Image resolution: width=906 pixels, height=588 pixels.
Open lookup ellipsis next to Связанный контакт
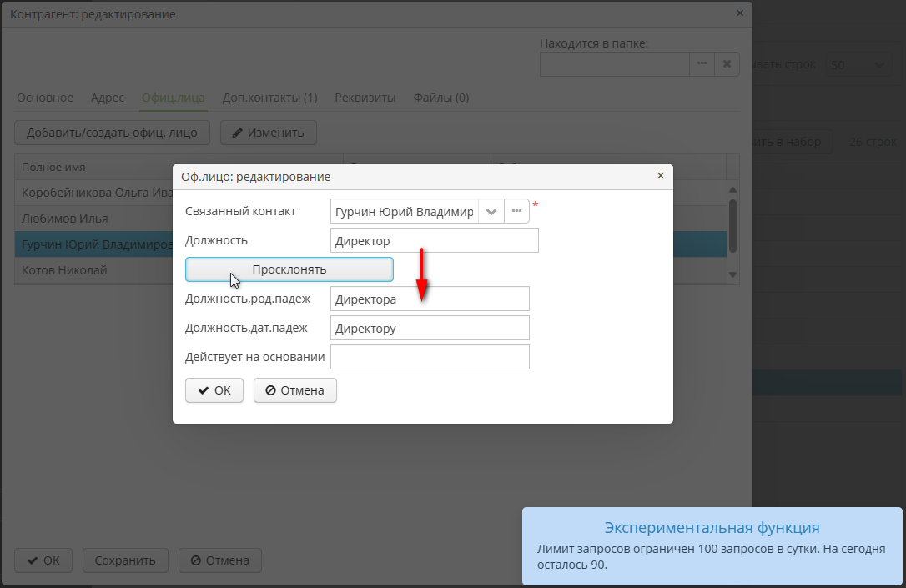click(516, 212)
